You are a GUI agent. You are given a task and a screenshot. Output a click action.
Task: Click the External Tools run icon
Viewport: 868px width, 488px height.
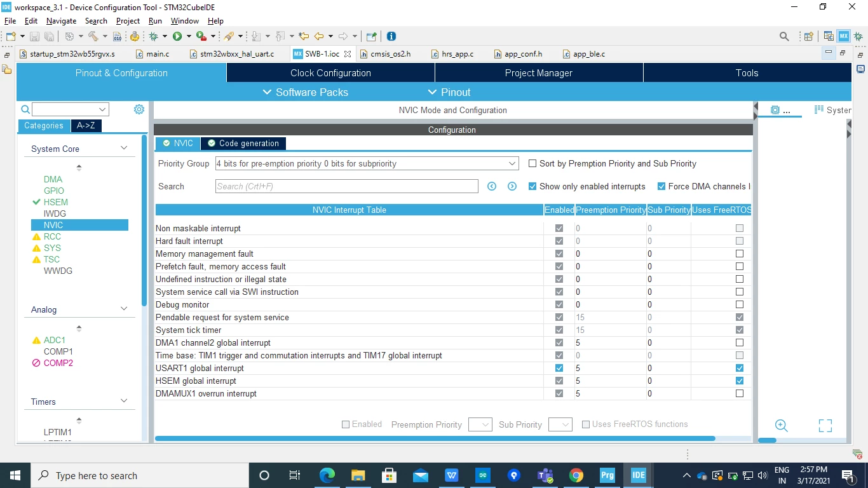tap(200, 36)
